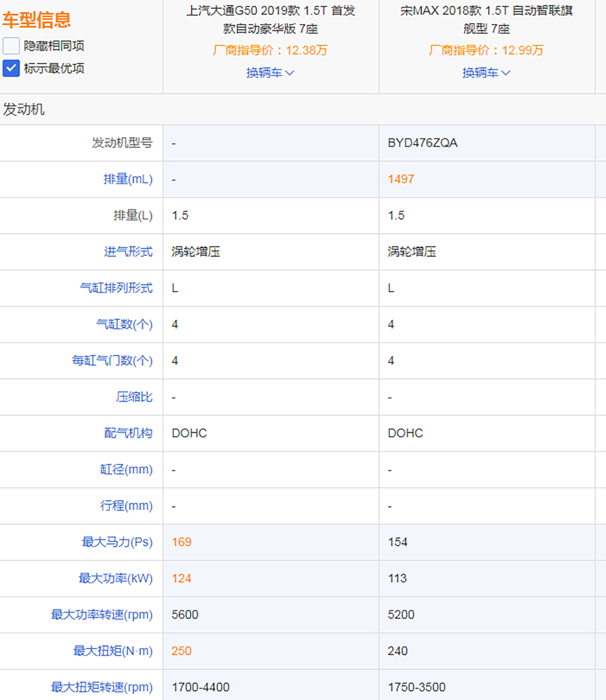The width and height of the screenshot is (606, 700).
Task: Click the 154 horsepower value
Action: tap(397, 542)
